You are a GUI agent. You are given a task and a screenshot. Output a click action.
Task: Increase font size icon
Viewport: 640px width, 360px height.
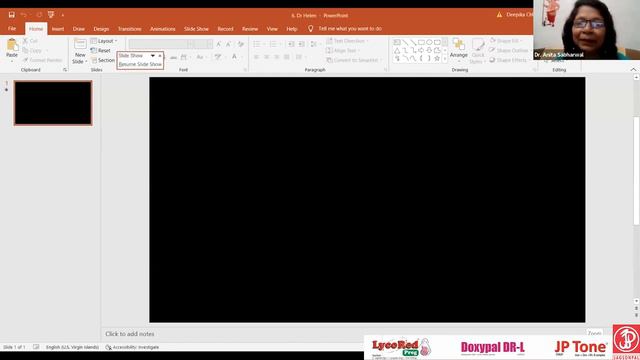[219, 44]
